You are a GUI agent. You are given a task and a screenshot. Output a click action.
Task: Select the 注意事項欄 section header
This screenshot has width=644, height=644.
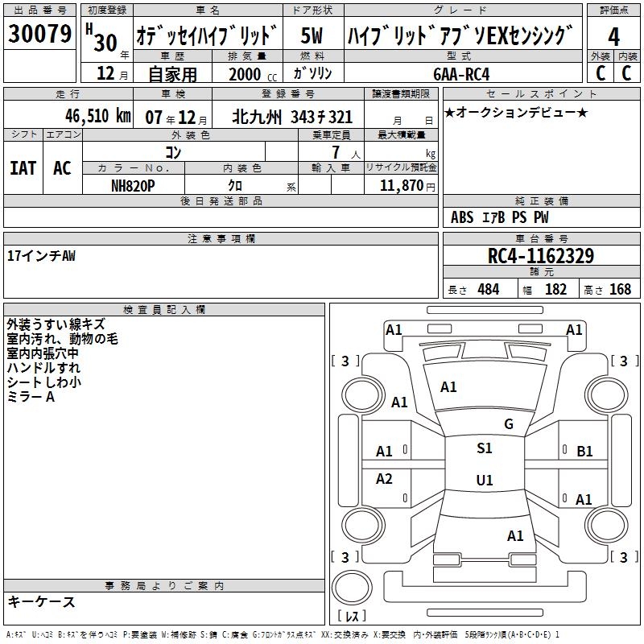(221, 238)
